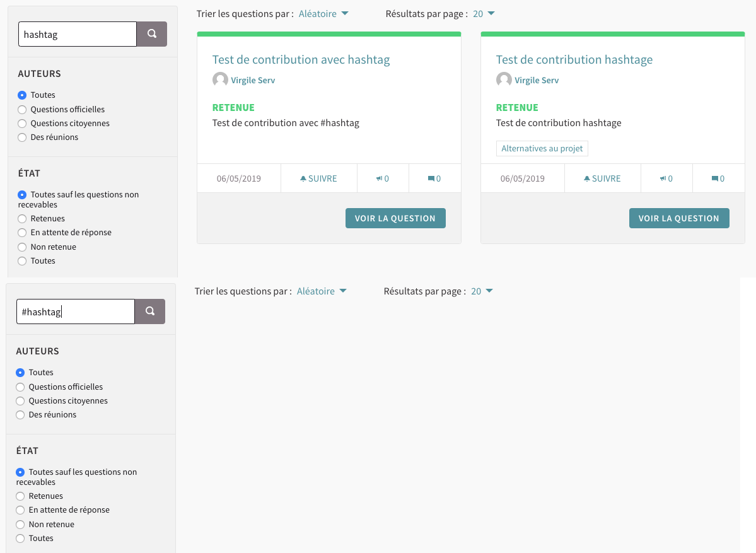Screen dimensions: 756x553
Task: Open the "Aléatoire" sort dropdown above the question cards
Action: pyautogui.click(x=323, y=14)
